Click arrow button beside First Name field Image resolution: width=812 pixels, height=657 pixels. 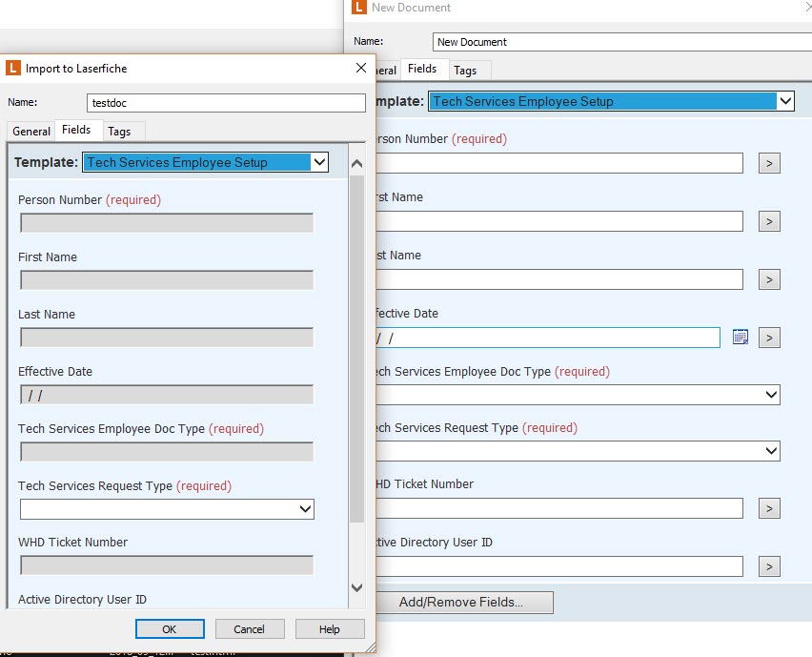(x=769, y=221)
